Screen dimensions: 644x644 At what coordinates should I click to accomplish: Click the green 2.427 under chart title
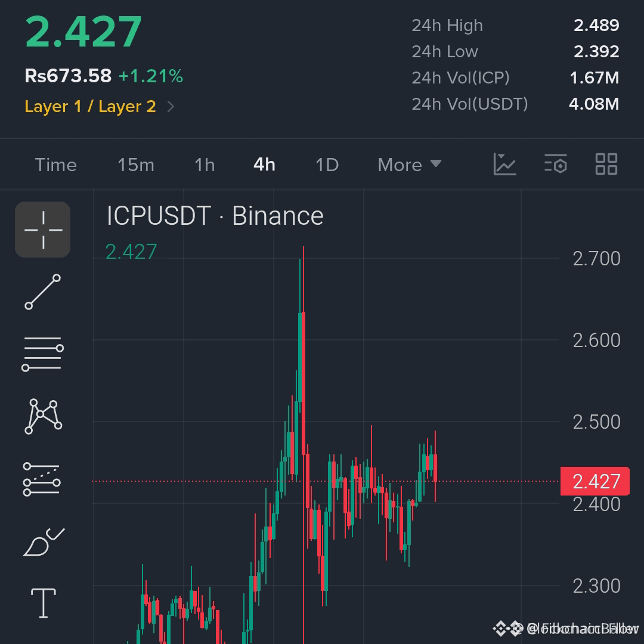point(131,252)
